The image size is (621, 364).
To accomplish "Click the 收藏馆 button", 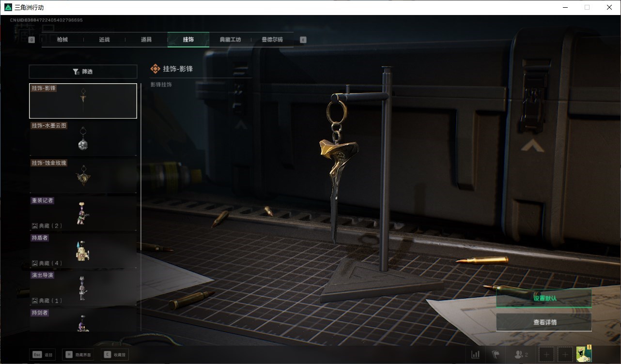I will click(x=114, y=355).
